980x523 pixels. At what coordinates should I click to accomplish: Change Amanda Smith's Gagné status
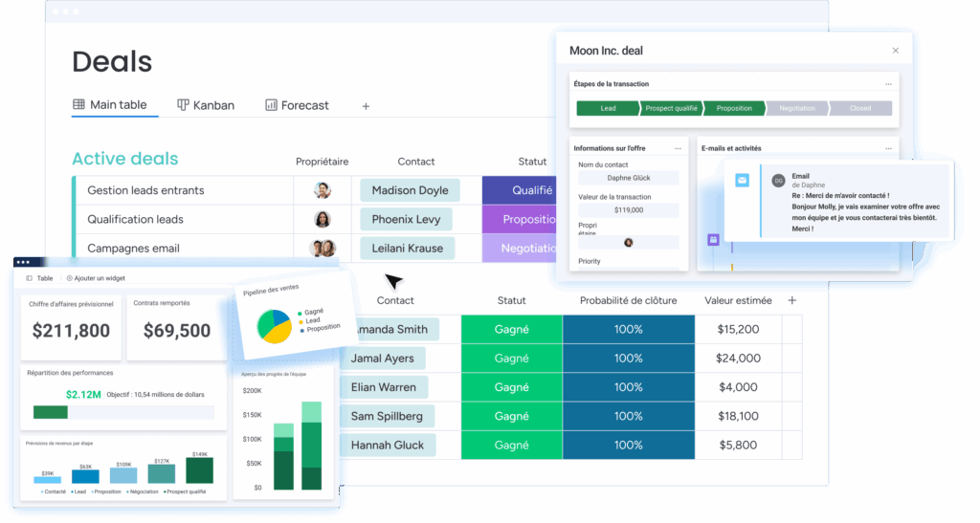512,330
